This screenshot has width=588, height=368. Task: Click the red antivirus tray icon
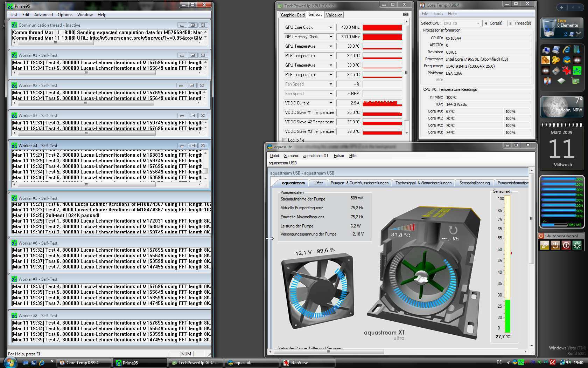point(553,362)
